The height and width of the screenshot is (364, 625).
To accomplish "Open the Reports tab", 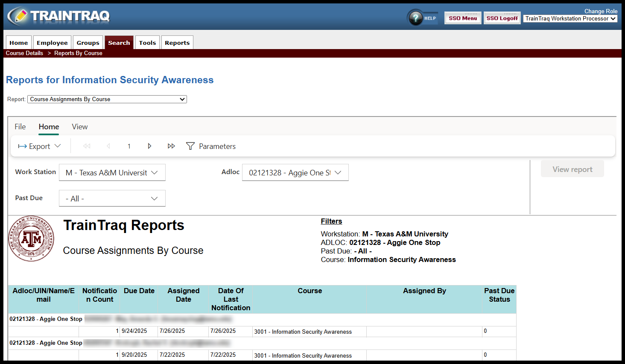I will tap(177, 43).
